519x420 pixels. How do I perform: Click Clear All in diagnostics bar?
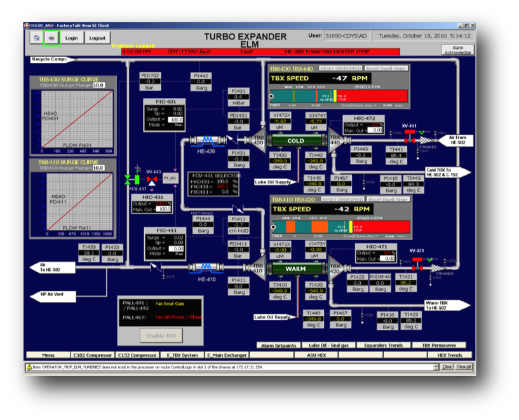click(x=464, y=367)
